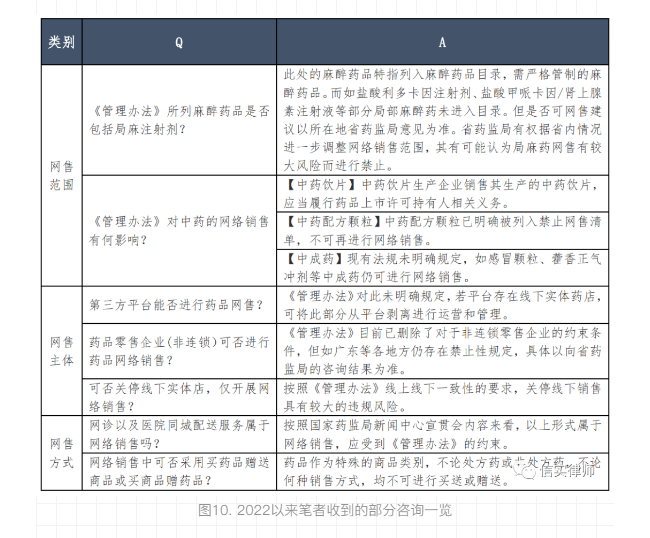Select the A column header
Viewport: 650px width, 538px height.
click(x=442, y=42)
